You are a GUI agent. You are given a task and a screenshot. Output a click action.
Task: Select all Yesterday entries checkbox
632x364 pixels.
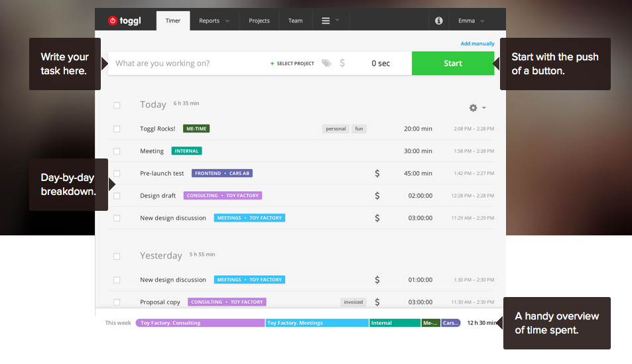[x=117, y=257]
